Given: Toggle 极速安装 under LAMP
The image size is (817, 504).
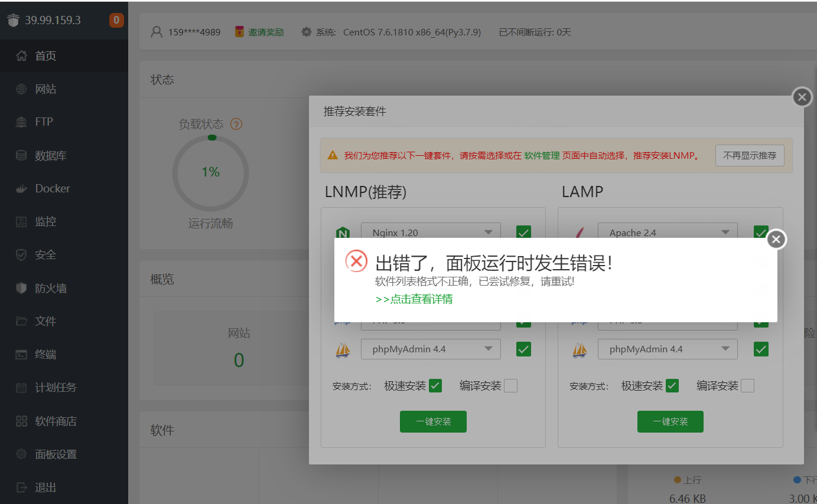Looking at the screenshot, I should pyautogui.click(x=672, y=386).
